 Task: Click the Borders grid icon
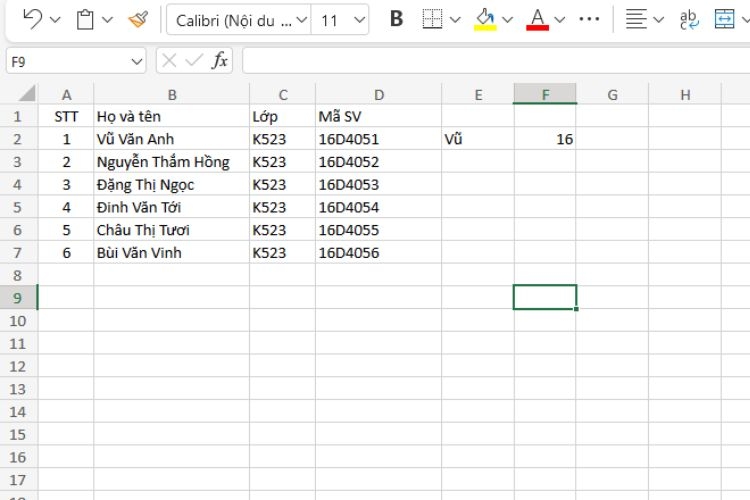(432, 19)
